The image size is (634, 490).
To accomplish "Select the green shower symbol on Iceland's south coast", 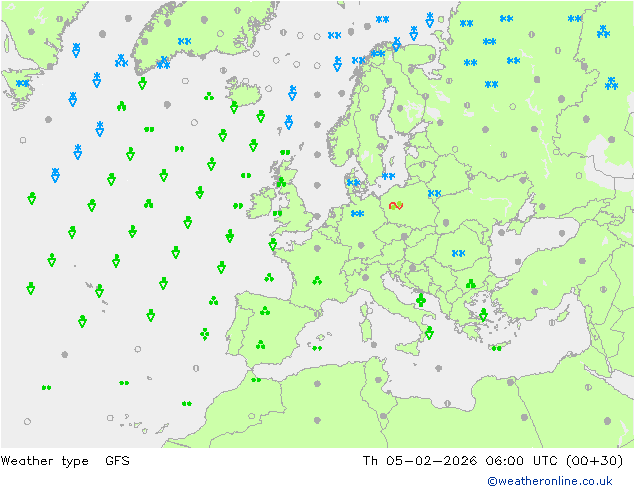I will [234, 107].
